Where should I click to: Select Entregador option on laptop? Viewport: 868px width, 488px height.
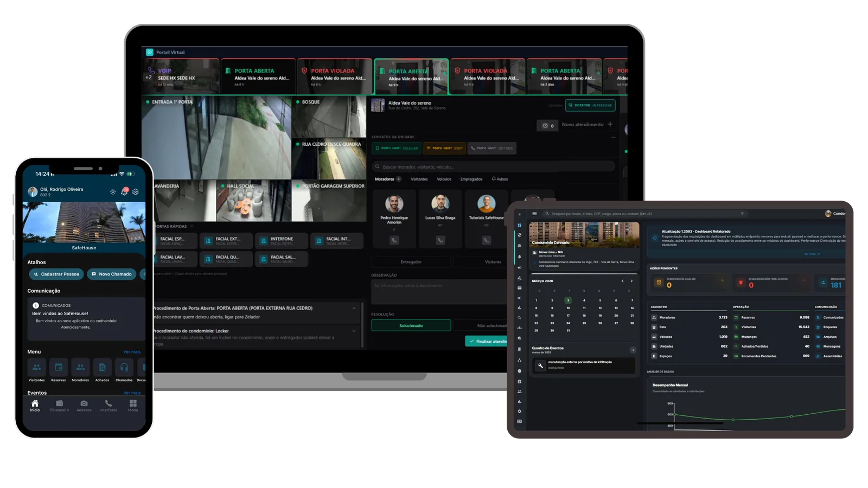pos(411,262)
